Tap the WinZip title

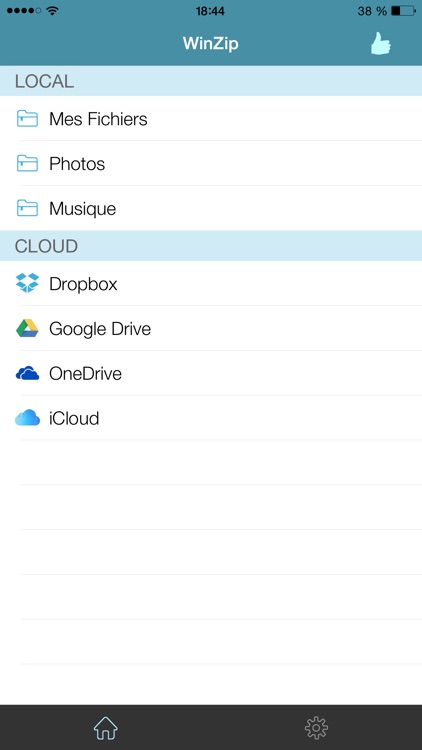coord(211,44)
